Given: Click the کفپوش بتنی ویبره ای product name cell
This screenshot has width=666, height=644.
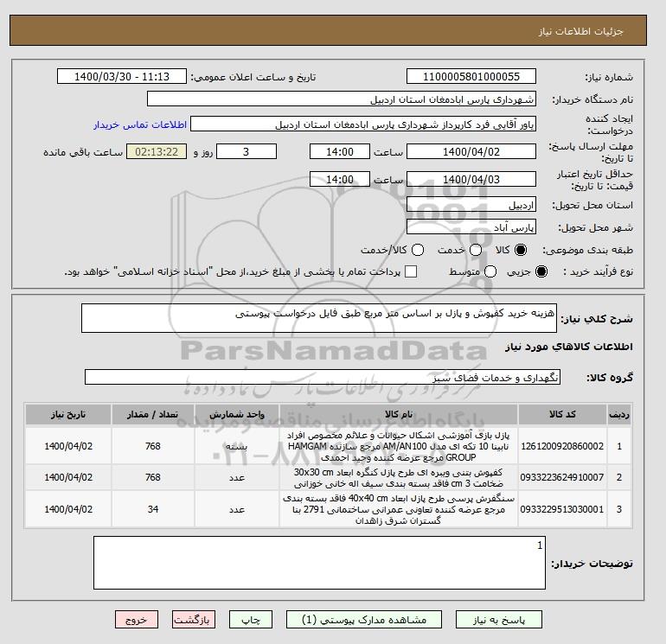Looking at the screenshot, I should tap(399, 477).
